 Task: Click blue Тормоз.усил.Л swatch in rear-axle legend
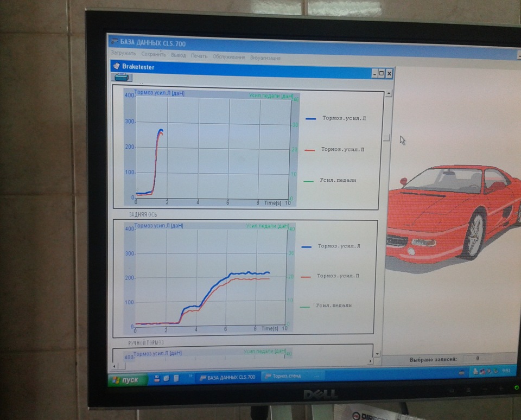coord(306,247)
